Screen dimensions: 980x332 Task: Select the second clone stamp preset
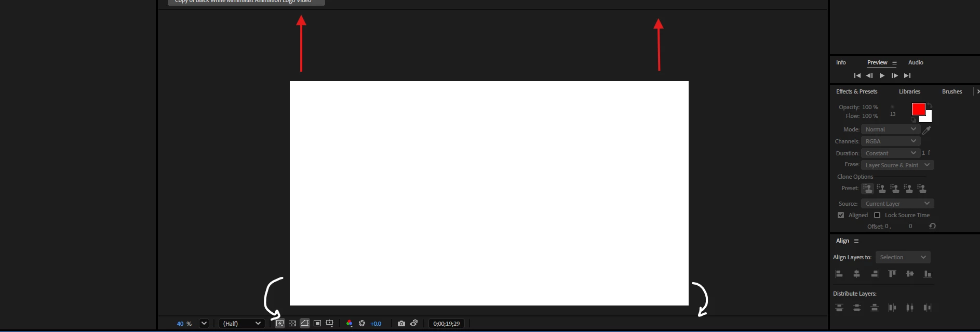881,189
